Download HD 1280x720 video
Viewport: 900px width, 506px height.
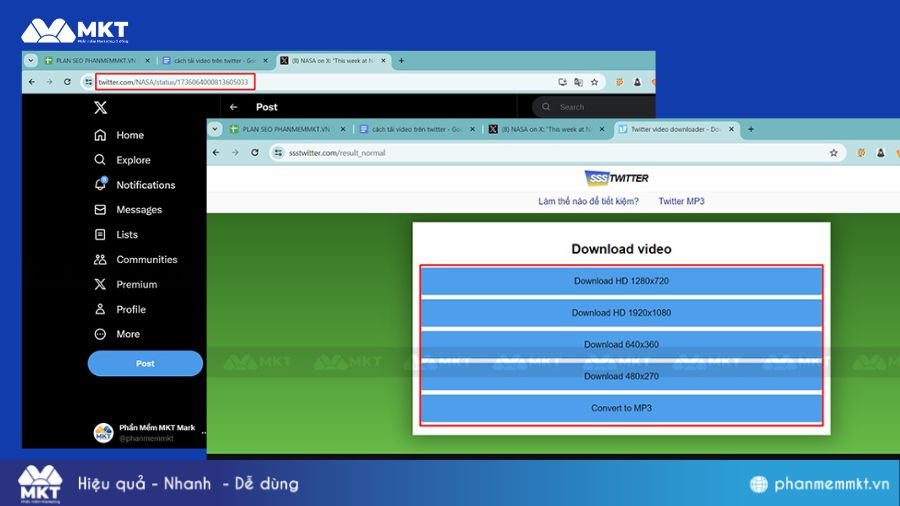pyautogui.click(x=621, y=281)
